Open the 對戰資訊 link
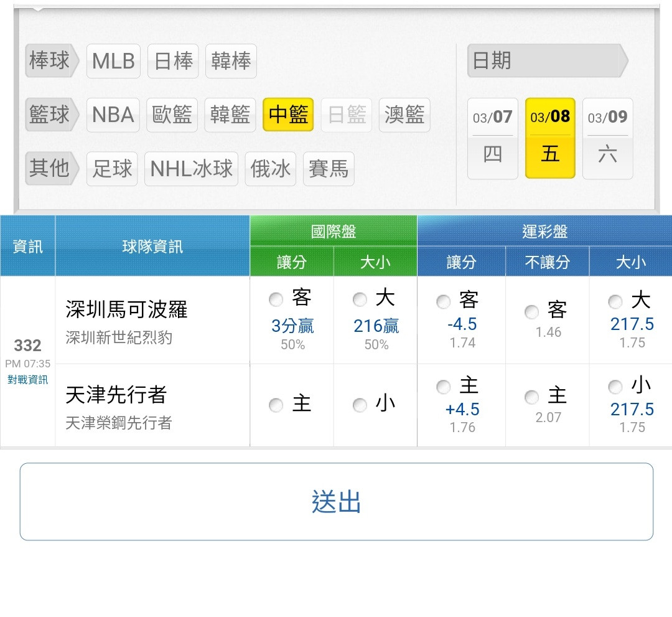The image size is (672, 617). [27, 380]
